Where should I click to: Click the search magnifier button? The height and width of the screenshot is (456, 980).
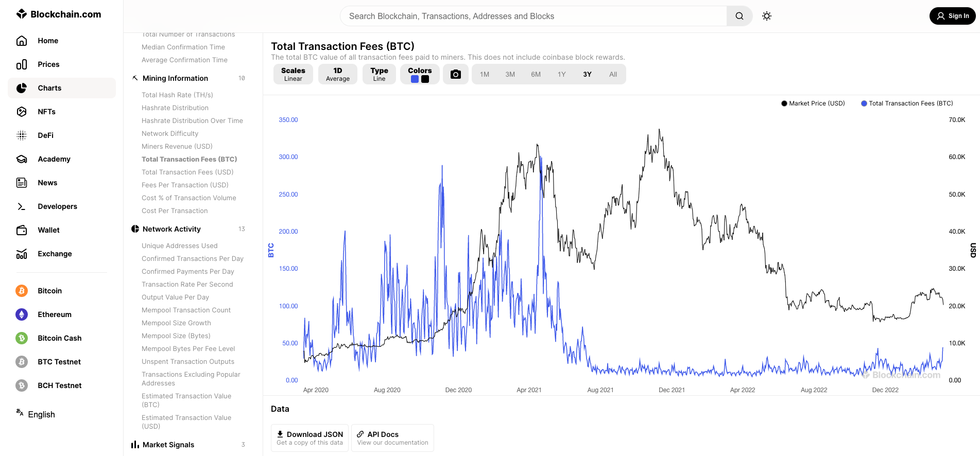[x=740, y=16]
